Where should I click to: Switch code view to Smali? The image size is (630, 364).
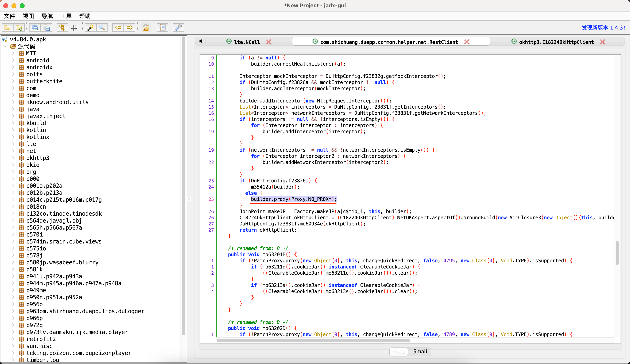tap(420, 351)
